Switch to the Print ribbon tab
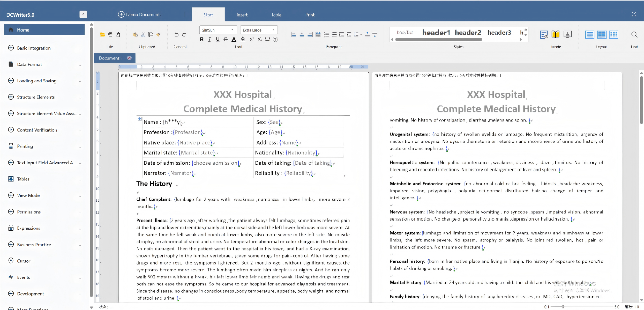The height and width of the screenshot is (310, 644). (x=310, y=15)
